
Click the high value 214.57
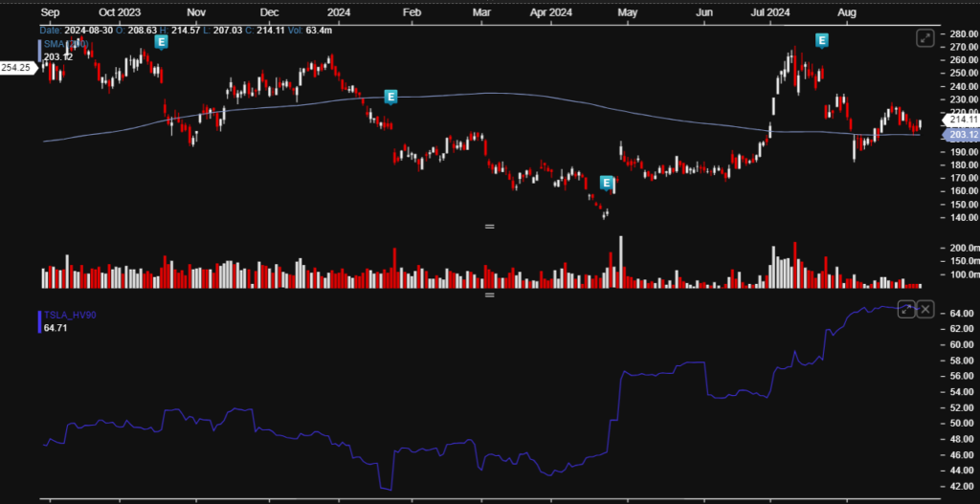pos(186,30)
